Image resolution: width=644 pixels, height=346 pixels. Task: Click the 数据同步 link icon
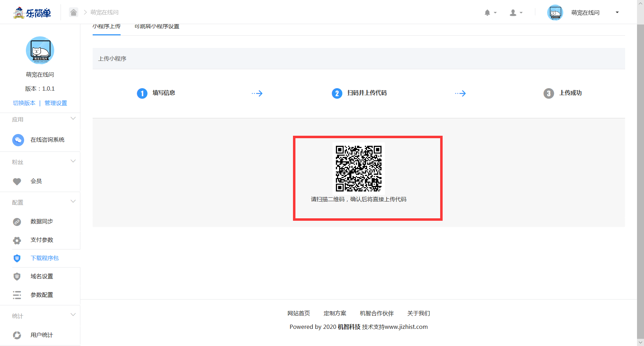tap(17, 222)
